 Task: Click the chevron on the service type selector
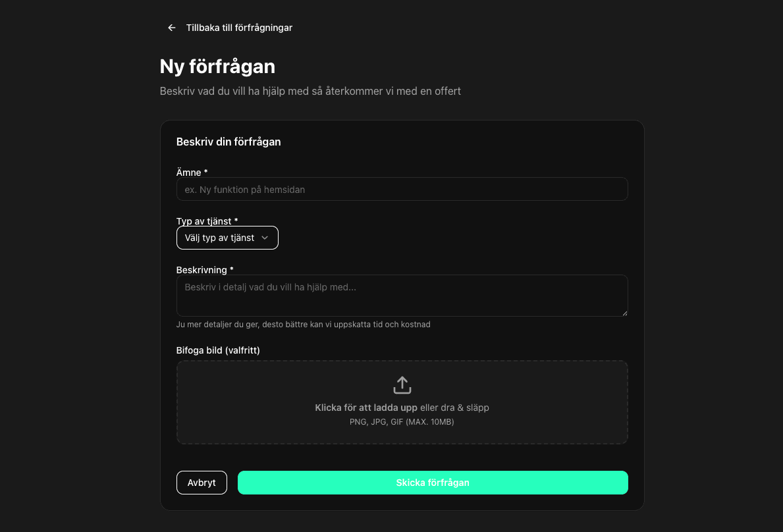point(265,238)
